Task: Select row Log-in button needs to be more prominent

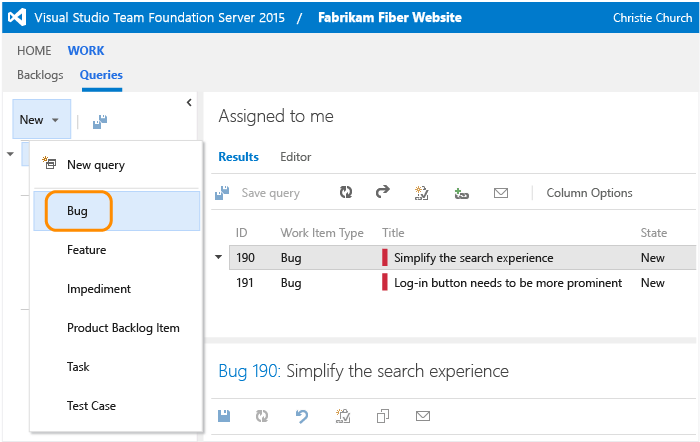Action: click(x=462, y=283)
